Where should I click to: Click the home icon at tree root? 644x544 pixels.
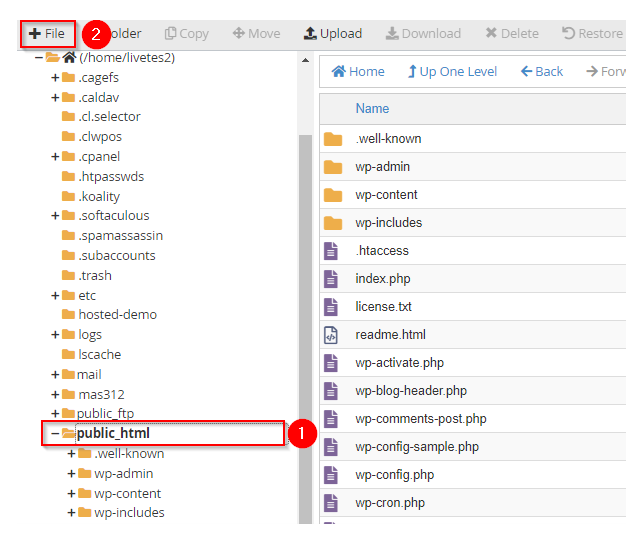click(x=69, y=57)
